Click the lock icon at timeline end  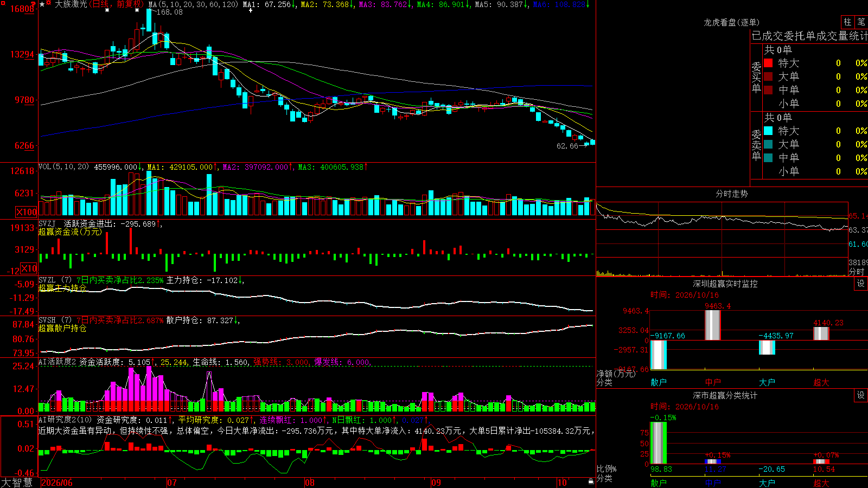[591, 481]
